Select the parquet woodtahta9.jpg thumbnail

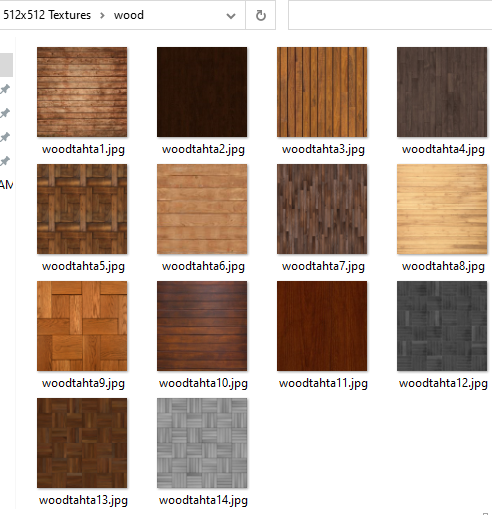point(82,326)
